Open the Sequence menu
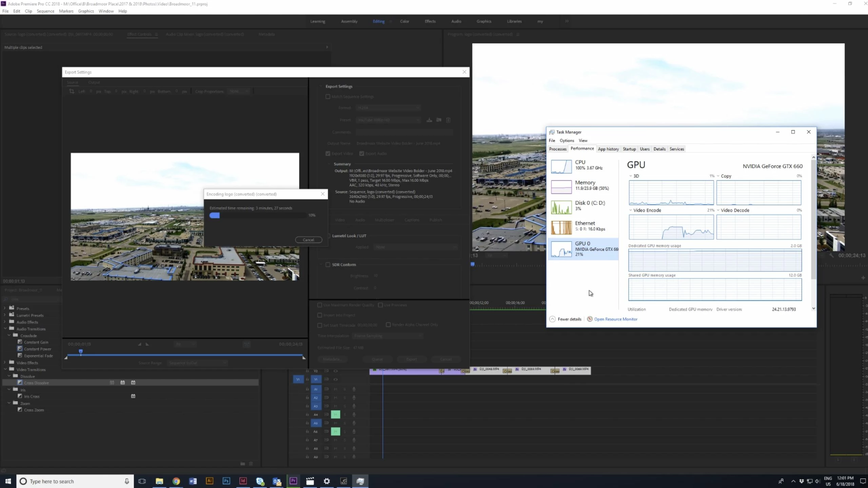Image resolution: width=868 pixels, height=488 pixels. 45,11
